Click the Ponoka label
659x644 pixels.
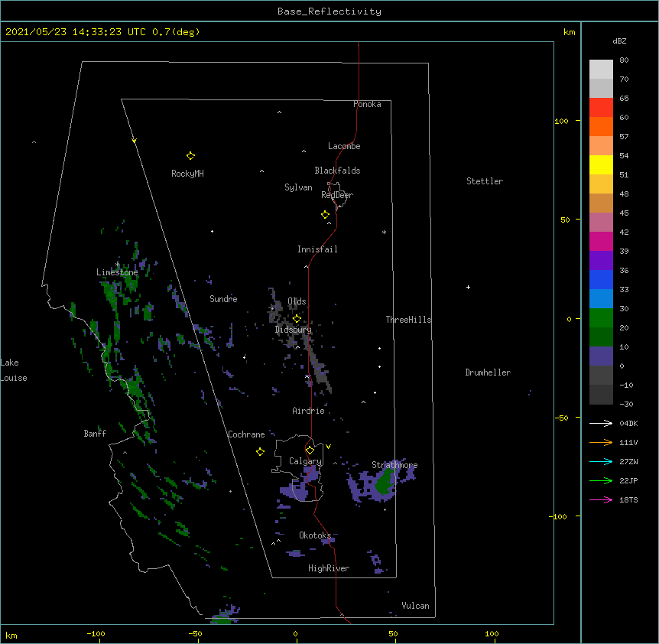[367, 104]
